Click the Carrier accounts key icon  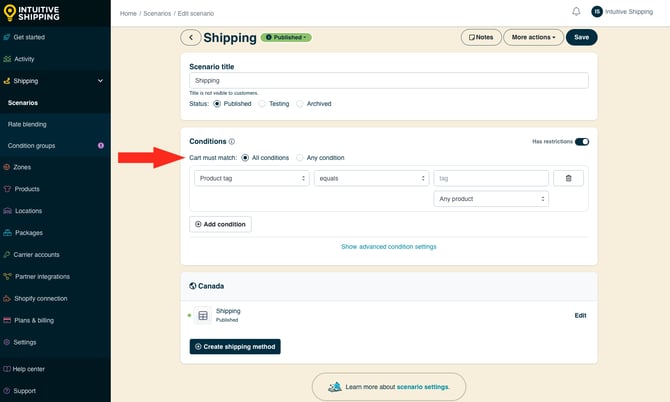[7, 255]
